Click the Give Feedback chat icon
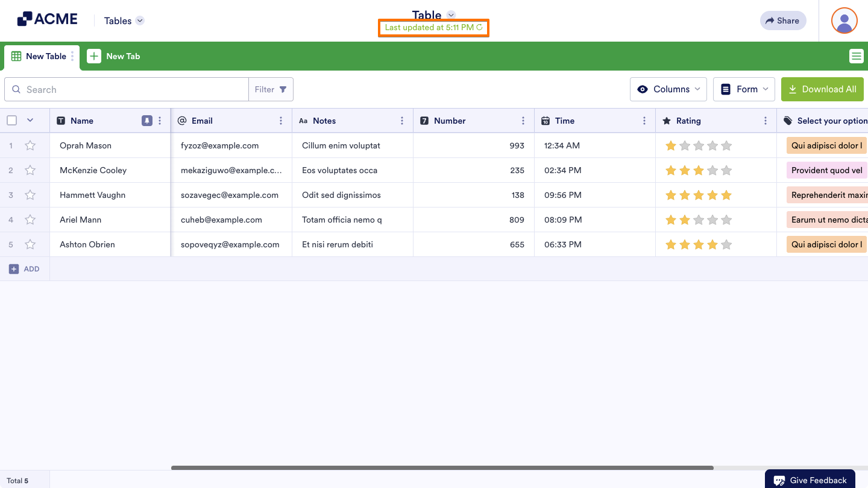This screenshot has width=868, height=488. [779, 481]
